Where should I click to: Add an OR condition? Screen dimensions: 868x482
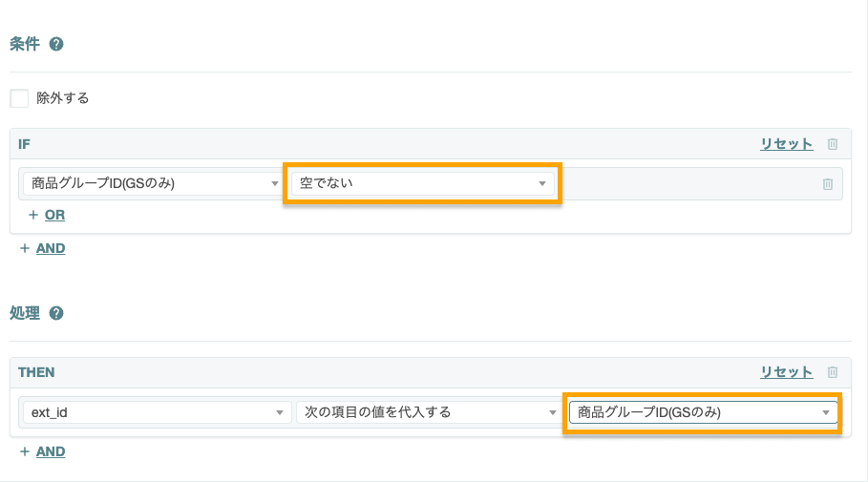[54, 215]
